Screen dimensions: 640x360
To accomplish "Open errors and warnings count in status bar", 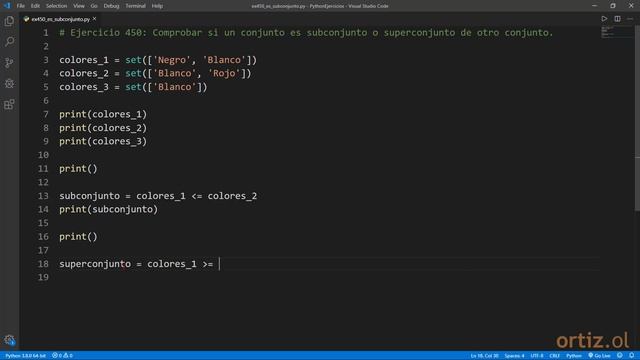I will [62, 356].
